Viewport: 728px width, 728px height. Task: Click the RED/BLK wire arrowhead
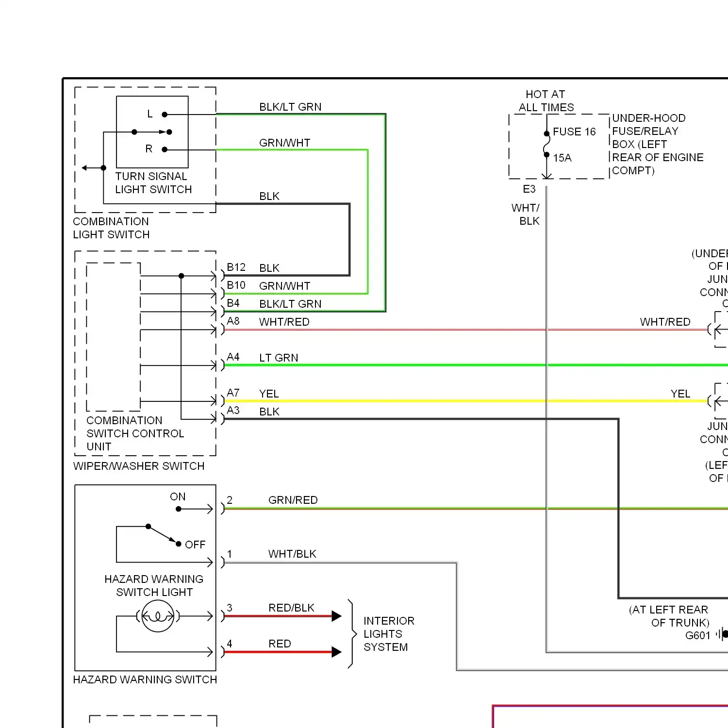click(x=336, y=616)
